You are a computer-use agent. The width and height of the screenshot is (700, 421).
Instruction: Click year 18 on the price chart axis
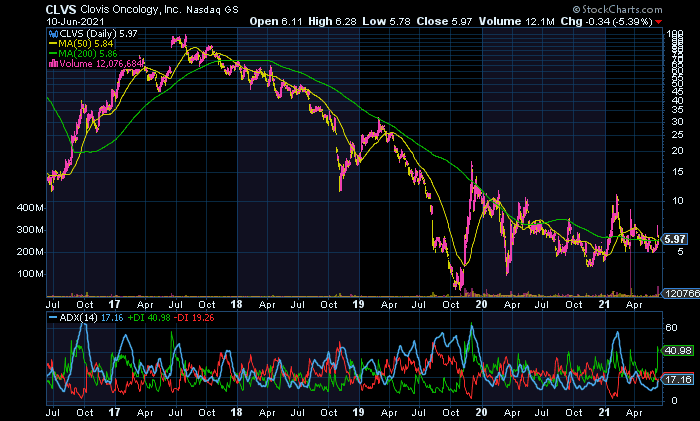236,304
